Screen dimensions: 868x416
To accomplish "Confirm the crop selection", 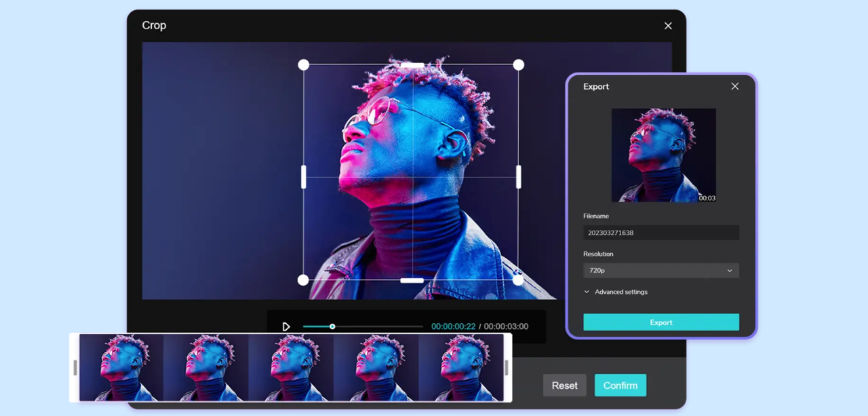I will pos(620,385).
